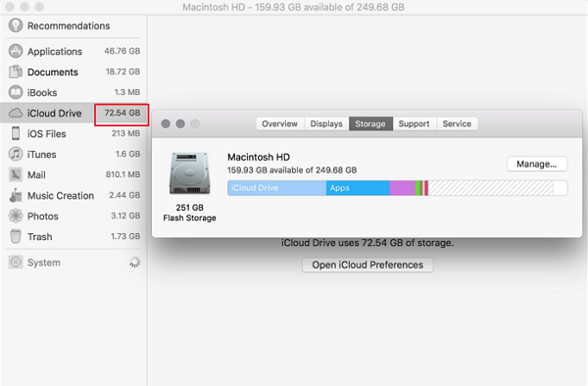Select the iCloud Drive storage bar segment
This screenshot has height=386, width=588.
tap(276, 188)
